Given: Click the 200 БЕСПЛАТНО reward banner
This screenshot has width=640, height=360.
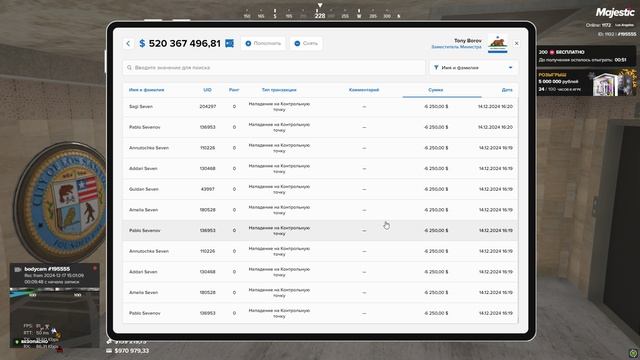Looking at the screenshot, I should coord(586,56).
